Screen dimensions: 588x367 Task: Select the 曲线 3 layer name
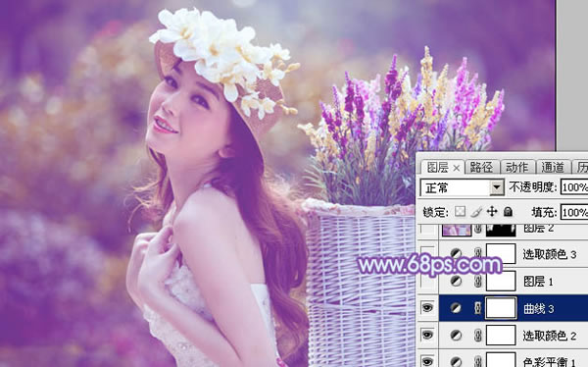point(538,308)
